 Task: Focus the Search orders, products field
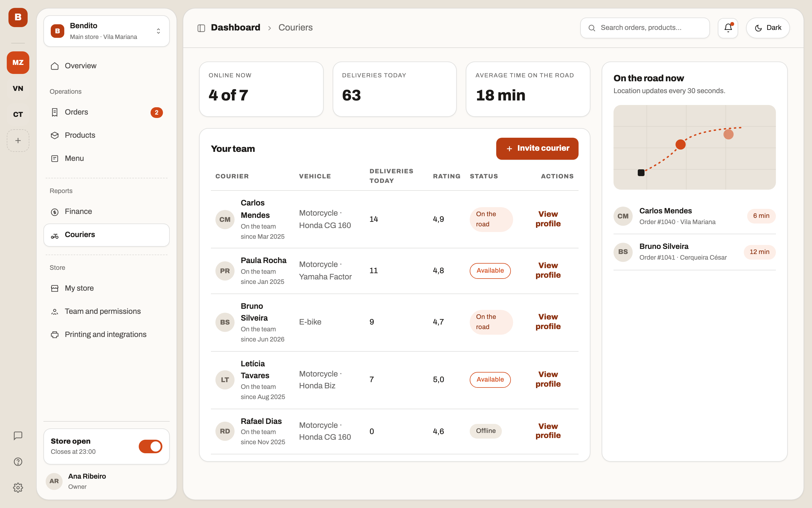click(645, 28)
